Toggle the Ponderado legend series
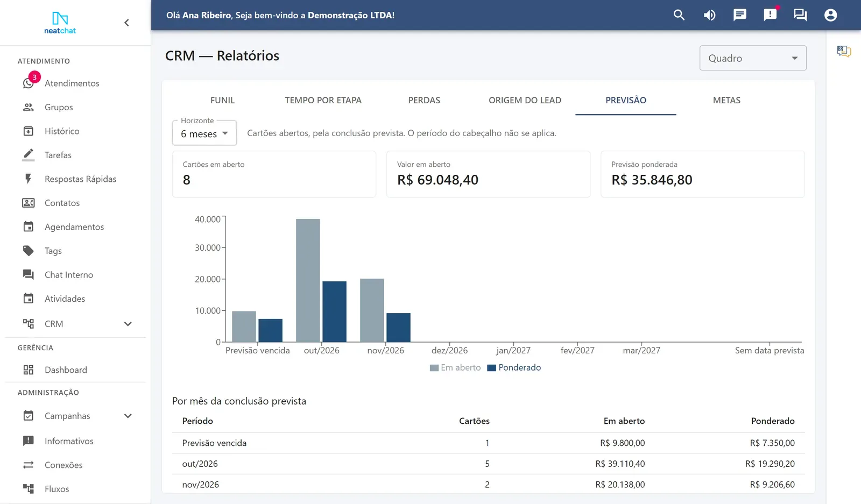The width and height of the screenshot is (861, 504). (514, 367)
